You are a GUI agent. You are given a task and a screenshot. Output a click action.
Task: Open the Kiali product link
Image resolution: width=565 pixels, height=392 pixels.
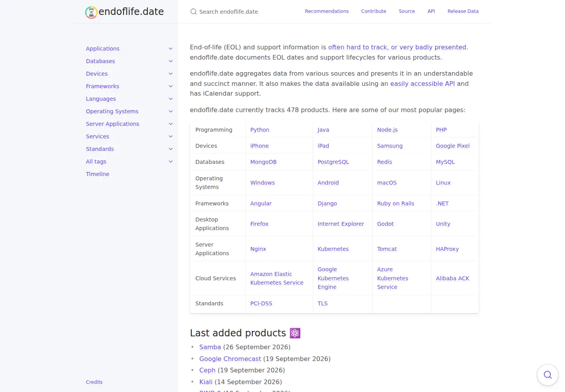[206, 382]
